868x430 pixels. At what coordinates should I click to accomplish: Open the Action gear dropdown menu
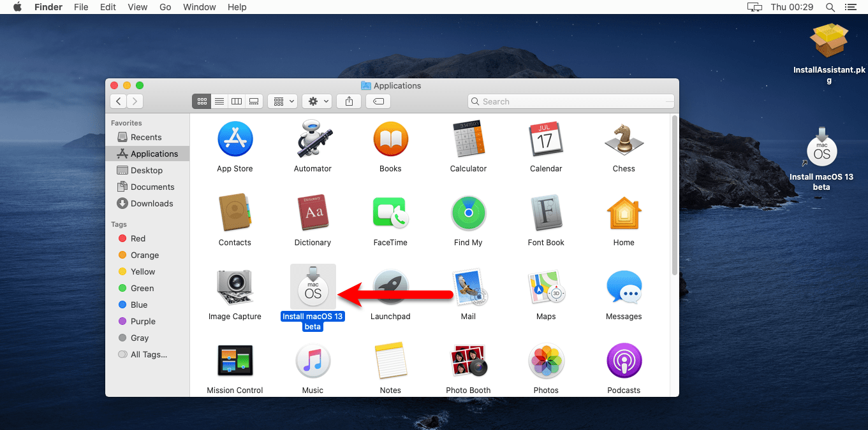[317, 101]
